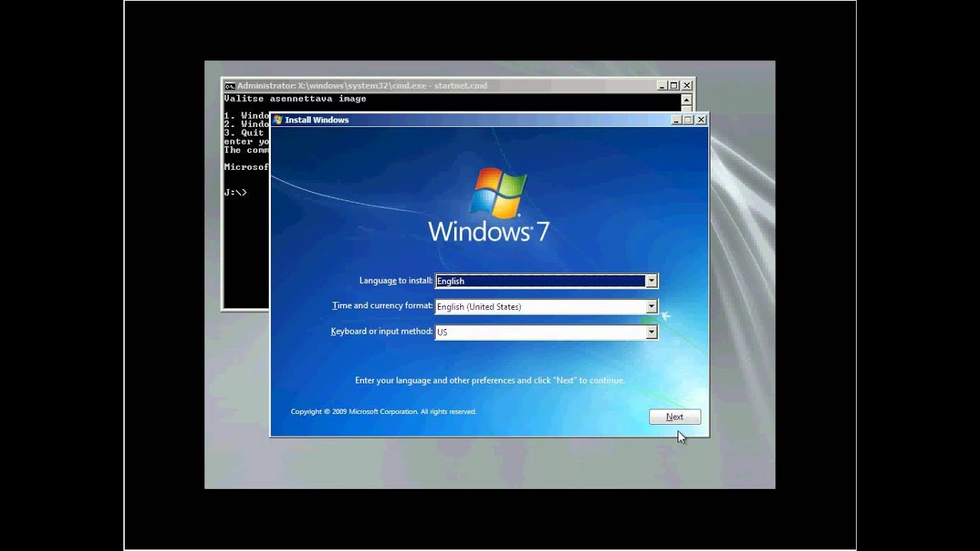Expand the Time and currency format dropdown arrow
Screen dimensions: 980x551
(x=651, y=306)
